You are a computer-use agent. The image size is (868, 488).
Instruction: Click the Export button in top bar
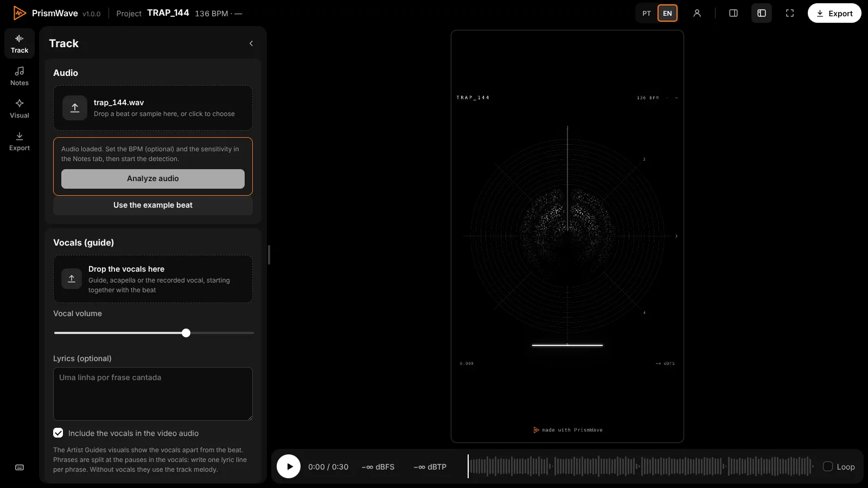pos(834,13)
